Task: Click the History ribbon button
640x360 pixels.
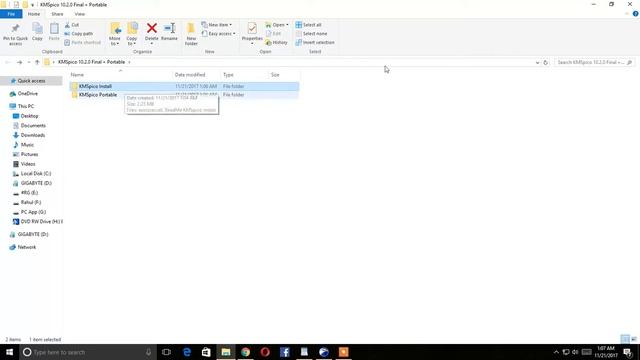Action: tap(276, 42)
